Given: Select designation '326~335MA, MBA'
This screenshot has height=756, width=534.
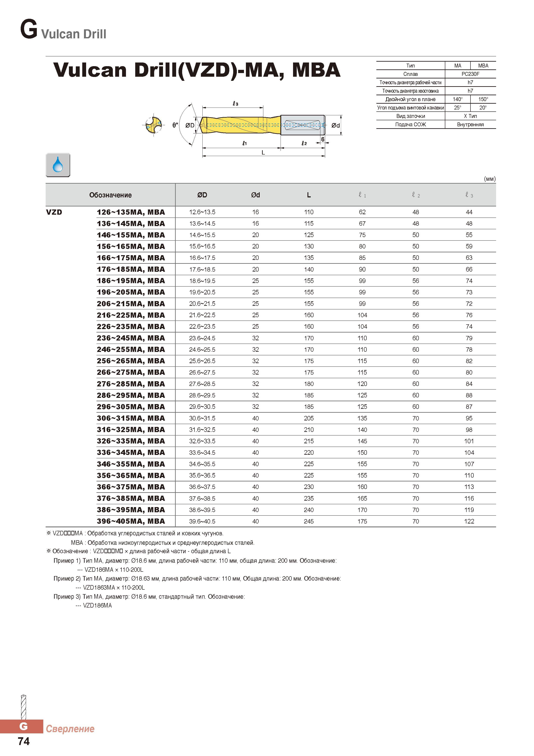Looking at the screenshot, I should tap(131, 441).
